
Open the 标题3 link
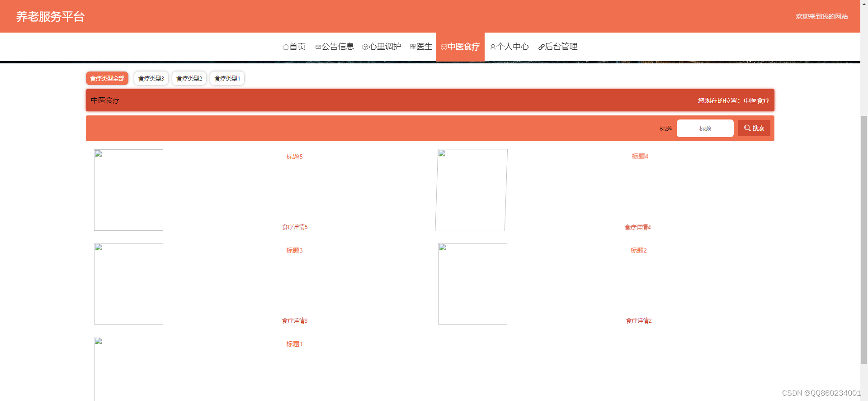click(x=294, y=250)
